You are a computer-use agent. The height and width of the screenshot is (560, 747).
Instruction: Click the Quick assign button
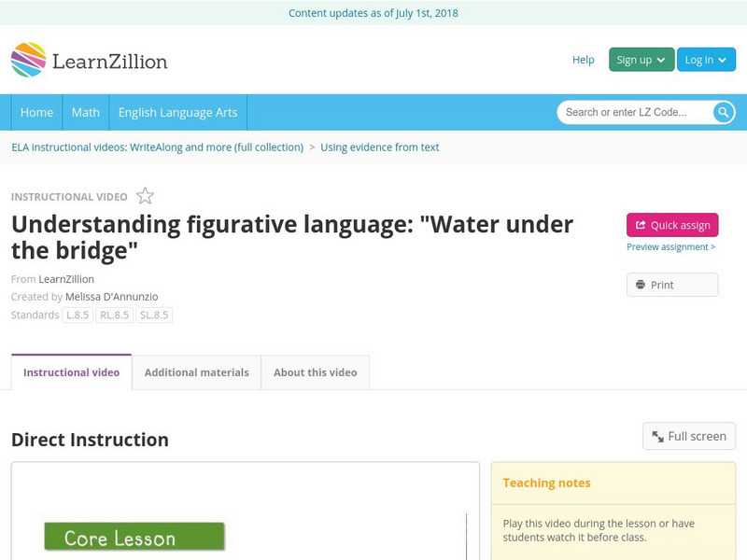coord(672,225)
